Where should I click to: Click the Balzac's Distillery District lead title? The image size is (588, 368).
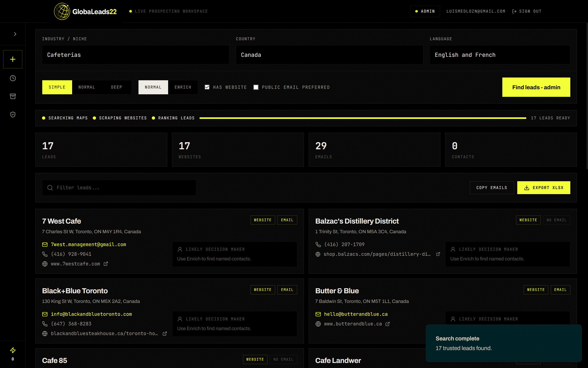(357, 221)
